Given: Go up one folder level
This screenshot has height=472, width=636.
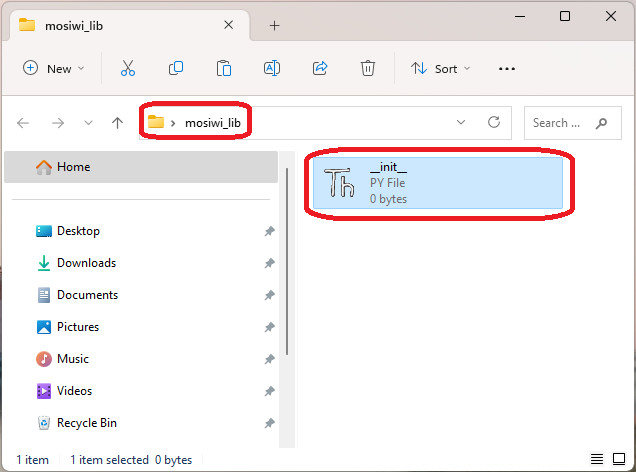Looking at the screenshot, I should coord(118,123).
